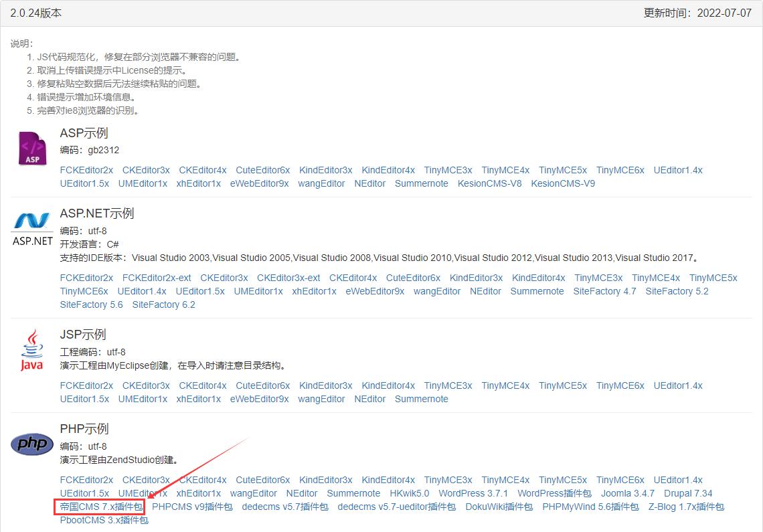Open WordPress插件包 link
Screen dimensions: 763x532
click(x=555, y=494)
